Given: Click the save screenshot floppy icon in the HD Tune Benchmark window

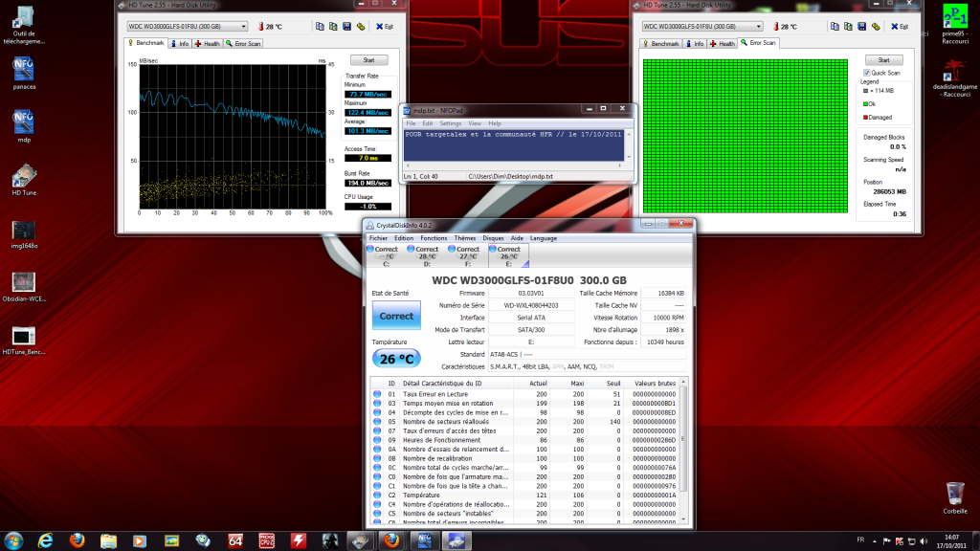Looking at the screenshot, I should click(347, 27).
